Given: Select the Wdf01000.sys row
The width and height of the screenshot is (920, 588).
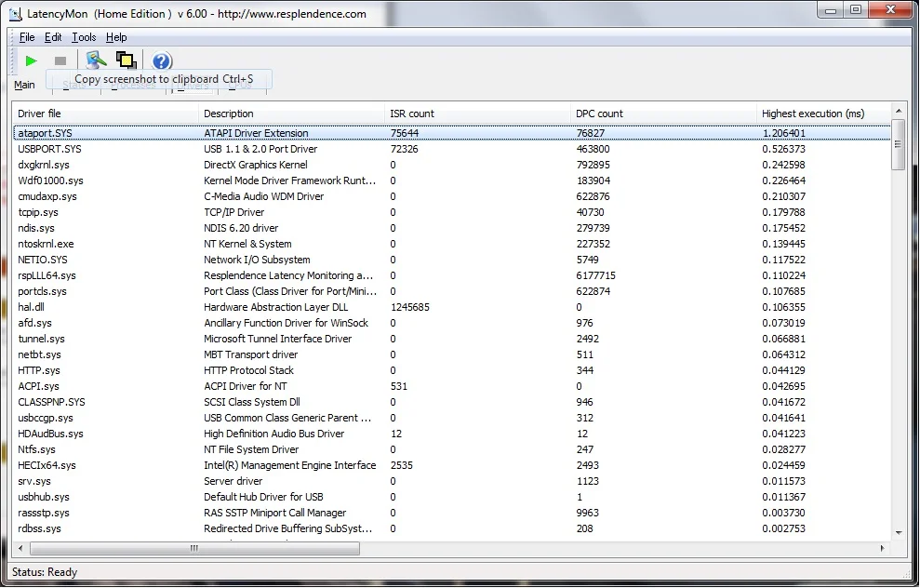Looking at the screenshot, I should 452,180.
